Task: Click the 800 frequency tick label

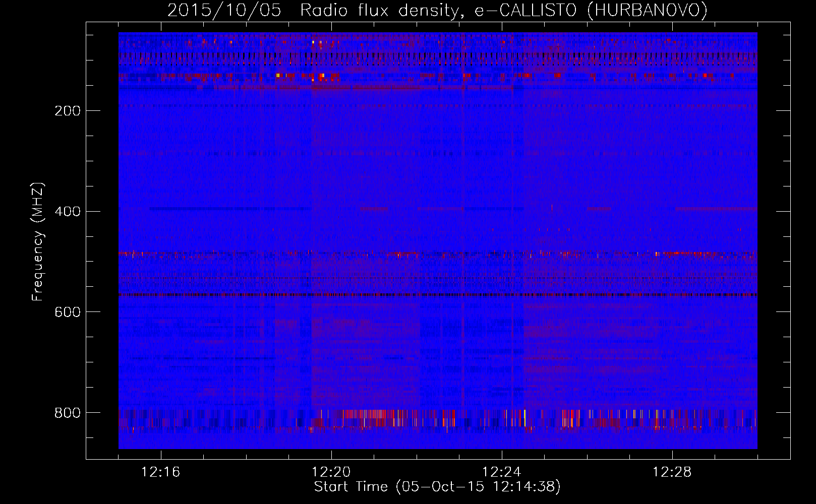Action: click(x=68, y=413)
